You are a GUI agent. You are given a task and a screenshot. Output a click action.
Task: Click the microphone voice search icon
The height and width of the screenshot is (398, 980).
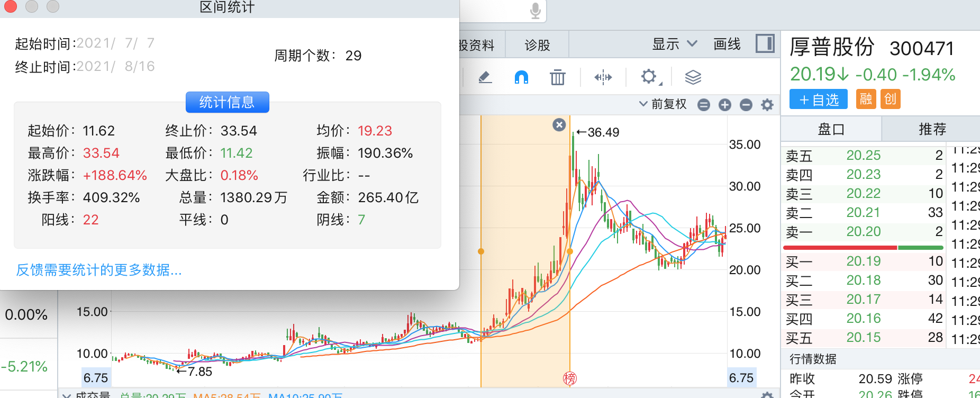(x=536, y=10)
